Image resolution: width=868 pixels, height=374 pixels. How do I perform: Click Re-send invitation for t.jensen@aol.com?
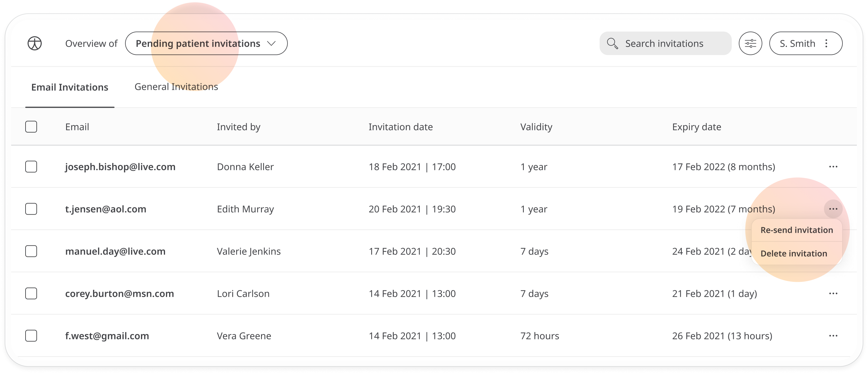click(x=796, y=230)
